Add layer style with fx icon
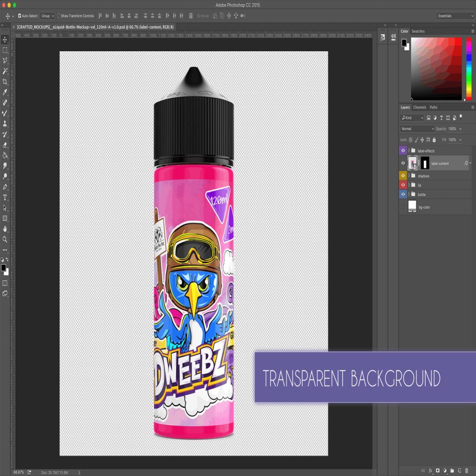The width and height of the screenshot is (476, 476). 430,470
